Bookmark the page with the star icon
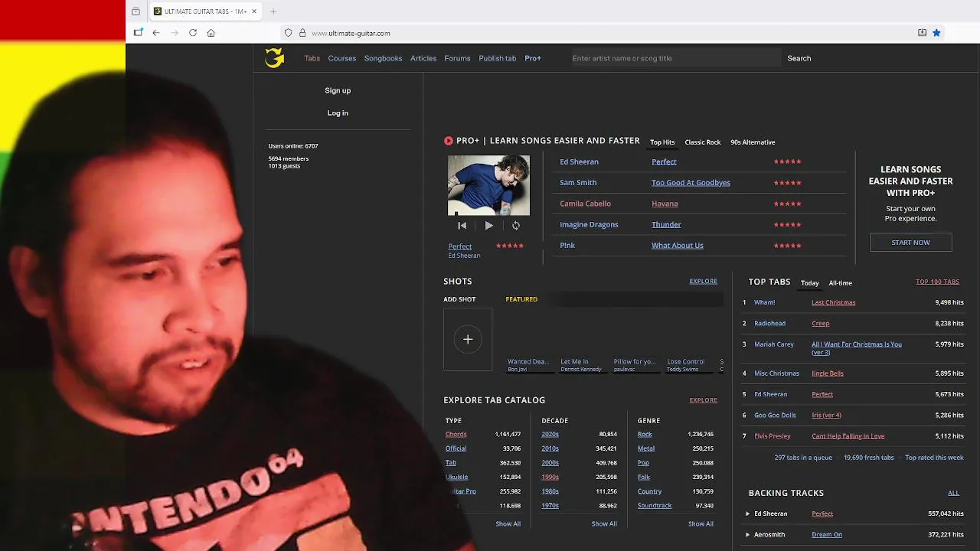Screen dimensions: 980x551 point(936,33)
